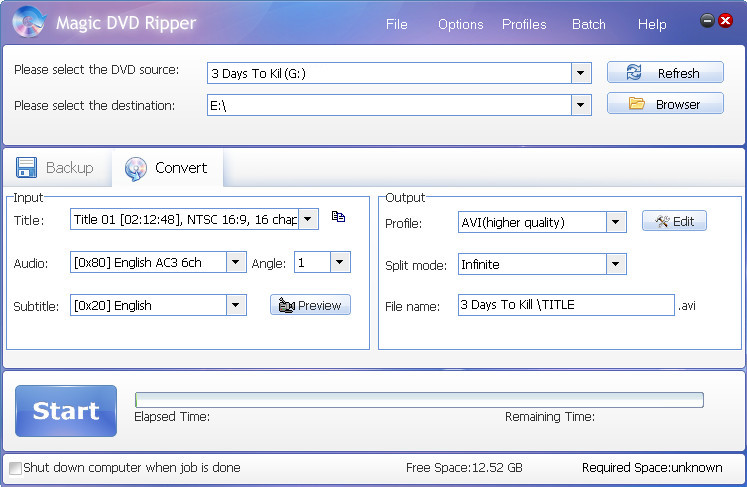
Task: Click the File name input field
Action: click(x=566, y=305)
